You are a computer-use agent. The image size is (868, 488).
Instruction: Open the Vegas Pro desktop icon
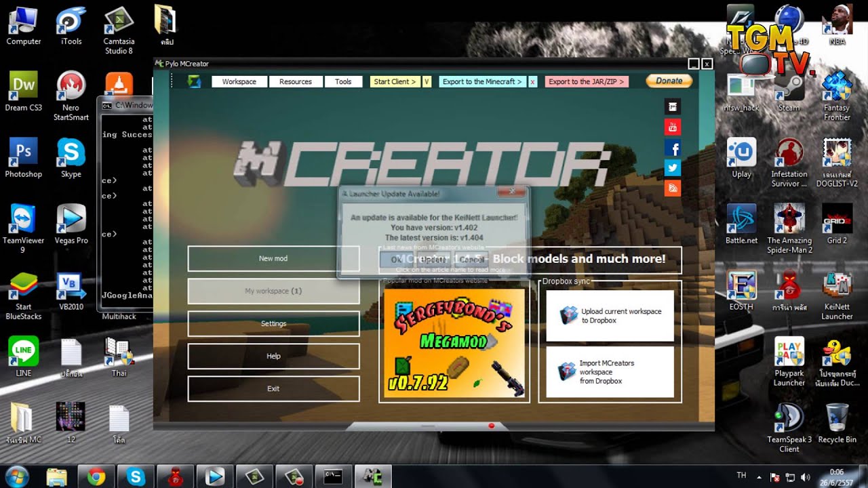pos(71,225)
